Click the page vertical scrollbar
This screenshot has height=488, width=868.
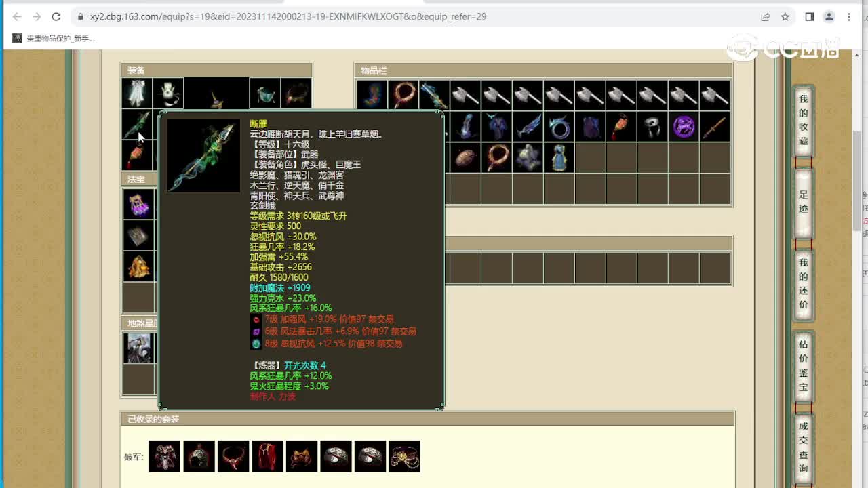[x=857, y=182]
